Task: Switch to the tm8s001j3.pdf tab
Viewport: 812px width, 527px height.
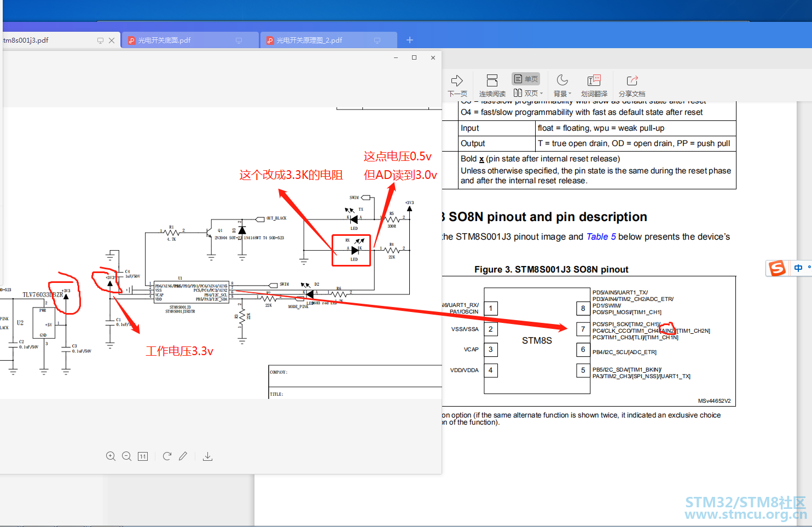Action: pyautogui.click(x=49, y=40)
